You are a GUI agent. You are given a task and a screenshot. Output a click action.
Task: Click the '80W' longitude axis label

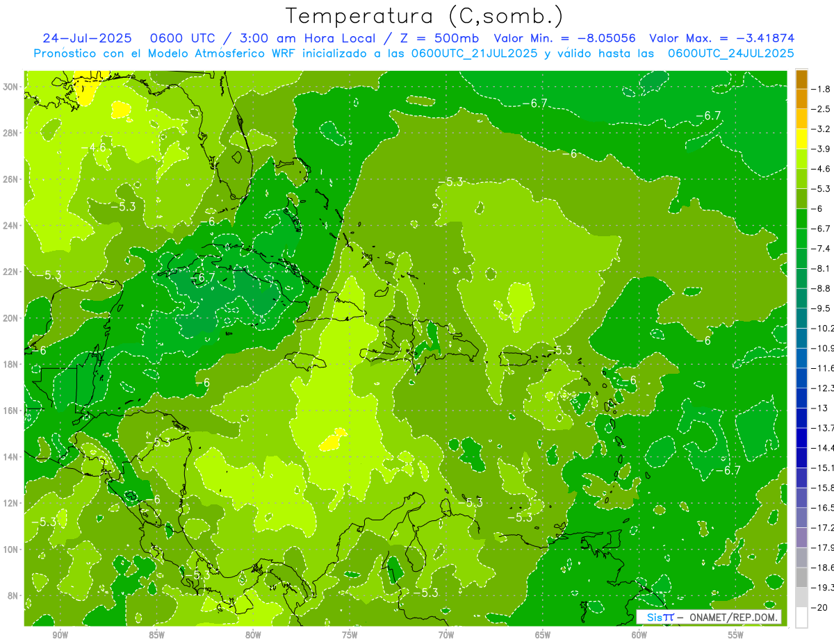pos(253,636)
